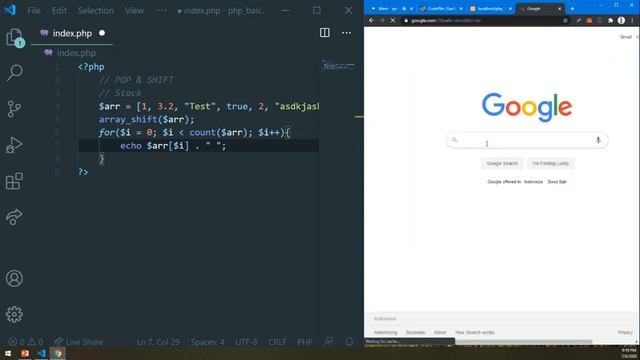640x360 pixels.
Task: Open the Chrome three-dot menu
Action: (633, 20)
